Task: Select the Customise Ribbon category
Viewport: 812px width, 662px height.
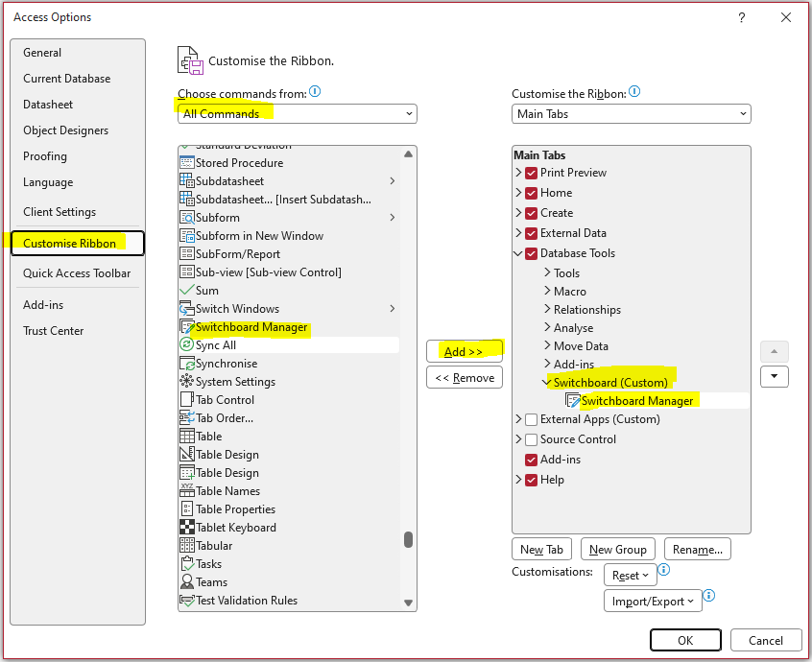Action: point(77,244)
